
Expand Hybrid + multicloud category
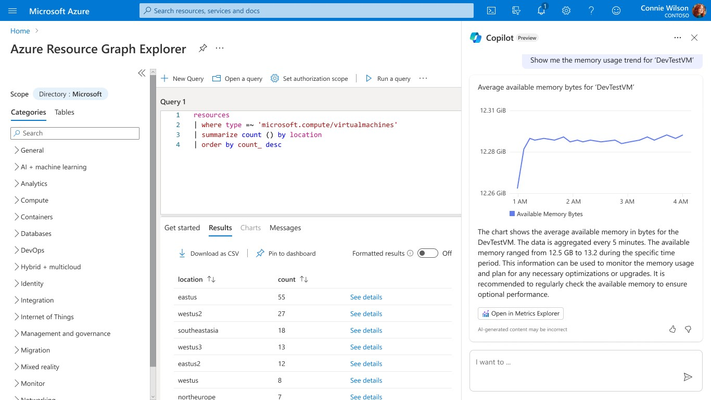click(16, 267)
